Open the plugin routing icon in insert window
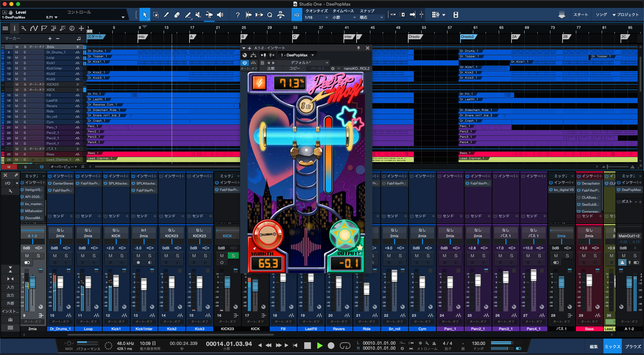 pyautogui.click(x=253, y=55)
